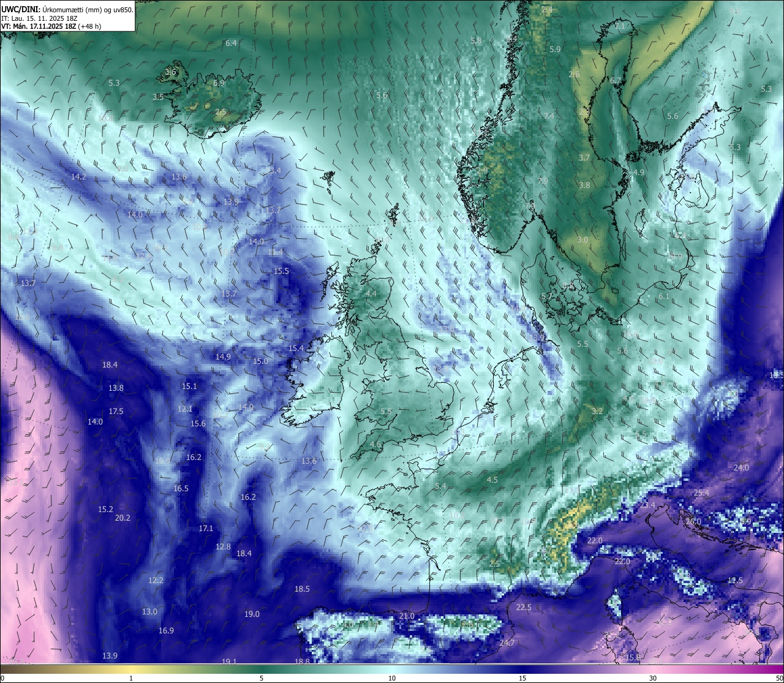784x683 pixels.
Task: Click the 6.9 value over Iceland
Action: [x=219, y=83]
